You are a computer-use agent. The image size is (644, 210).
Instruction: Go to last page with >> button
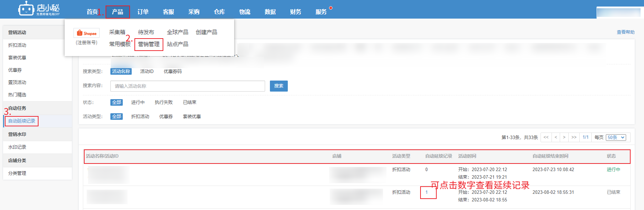[x=574, y=137]
